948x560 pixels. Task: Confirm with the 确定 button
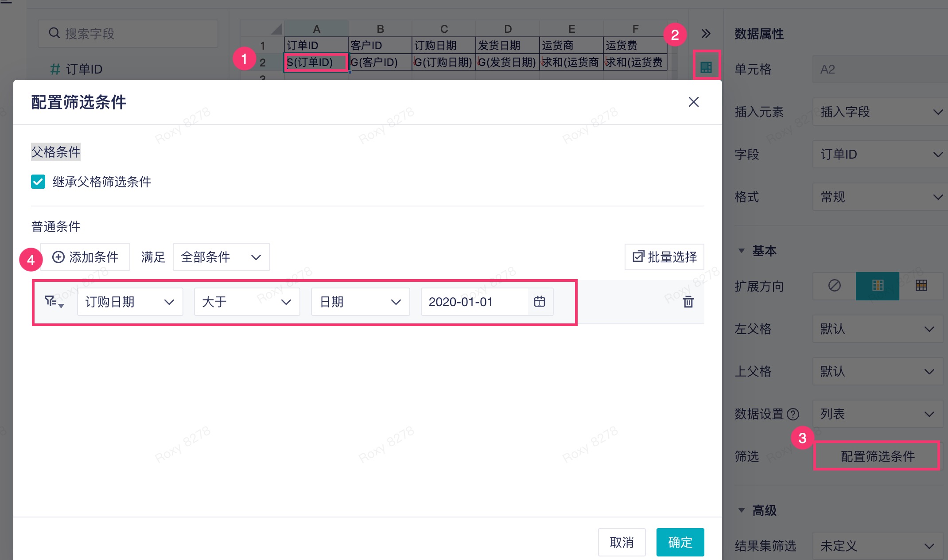click(680, 542)
